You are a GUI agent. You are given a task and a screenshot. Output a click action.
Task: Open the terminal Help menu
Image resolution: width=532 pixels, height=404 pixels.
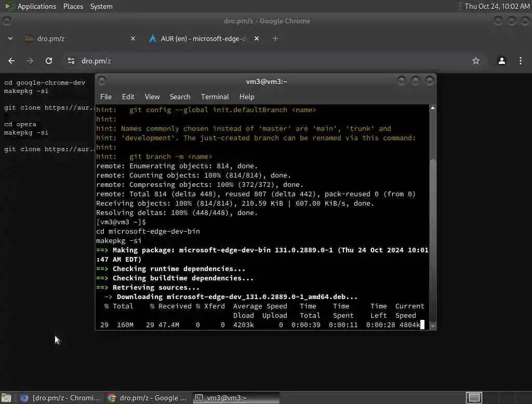pos(247,97)
